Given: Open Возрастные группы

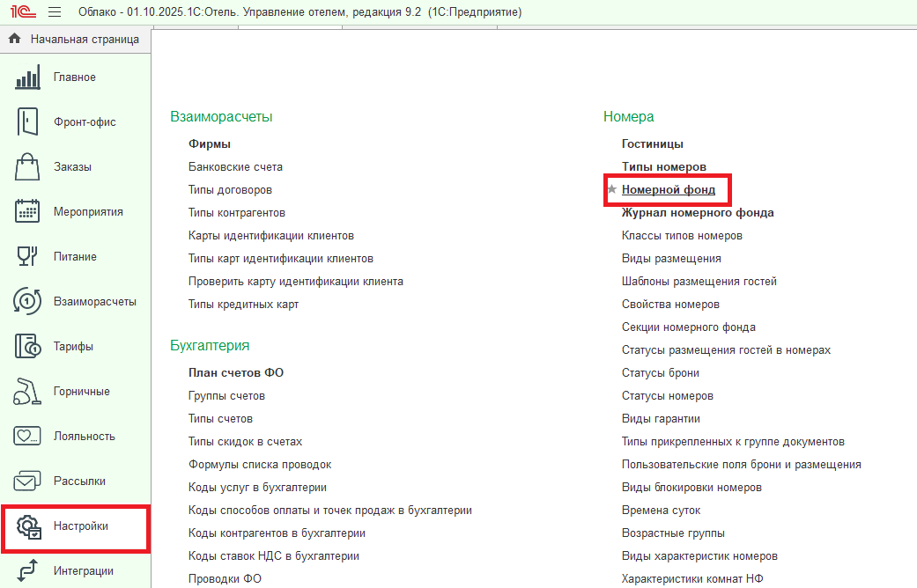Looking at the screenshot, I should [x=673, y=533].
